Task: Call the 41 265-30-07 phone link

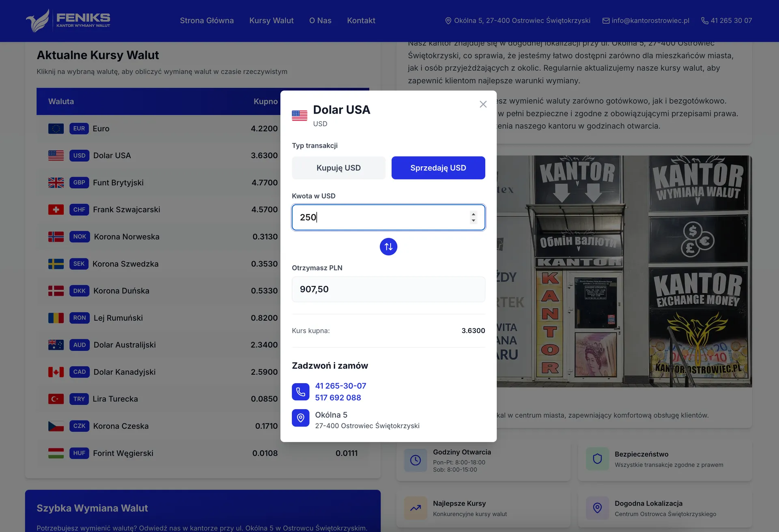Action: point(340,386)
